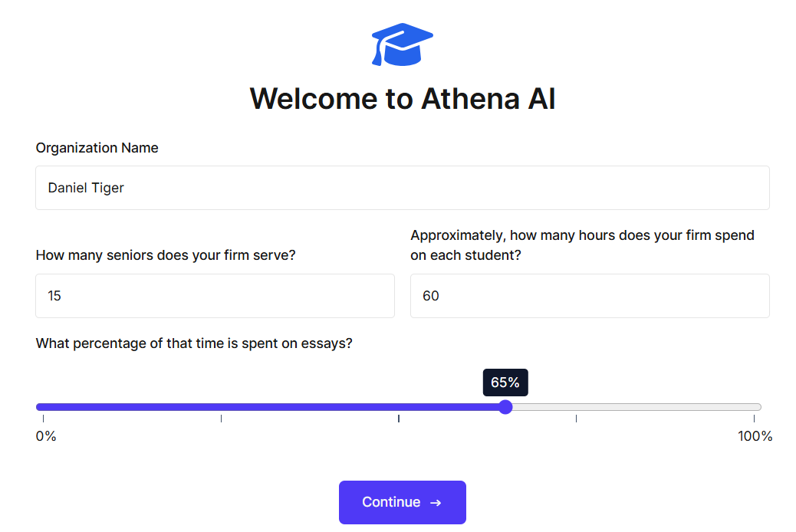Click the hours per student question label
The height and width of the screenshot is (532, 796).
(x=582, y=245)
